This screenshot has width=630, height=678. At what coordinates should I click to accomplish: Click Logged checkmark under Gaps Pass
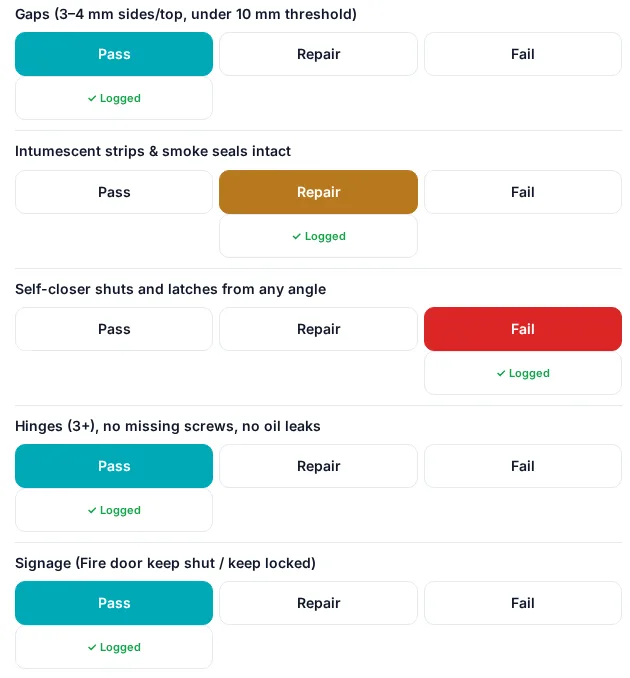pyautogui.click(x=114, y=98)
